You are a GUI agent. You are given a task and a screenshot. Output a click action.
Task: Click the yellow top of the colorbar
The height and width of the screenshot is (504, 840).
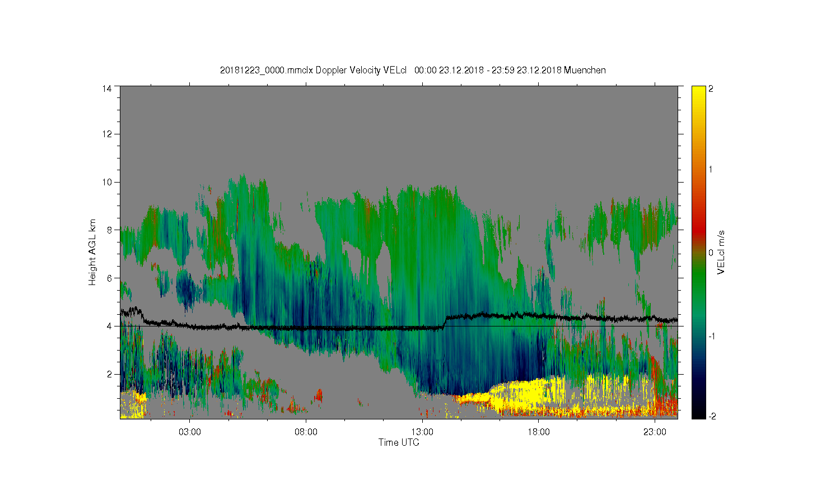tap(698, 95)
